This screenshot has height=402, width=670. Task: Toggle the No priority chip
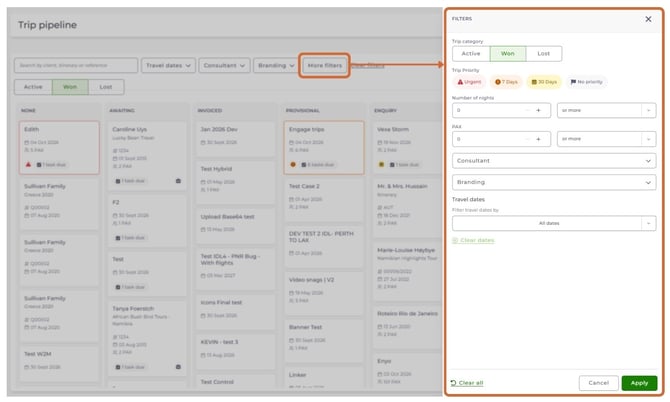click(x=586, y=82)
